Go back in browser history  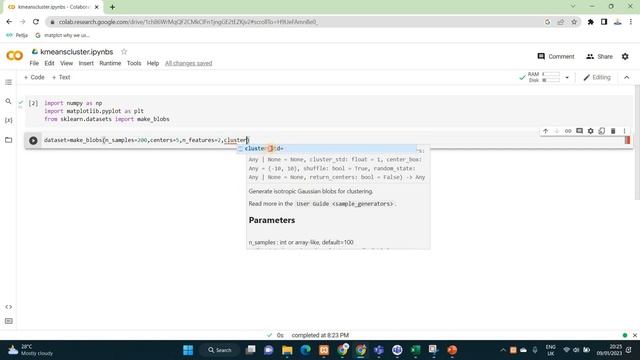click(9, 22)
